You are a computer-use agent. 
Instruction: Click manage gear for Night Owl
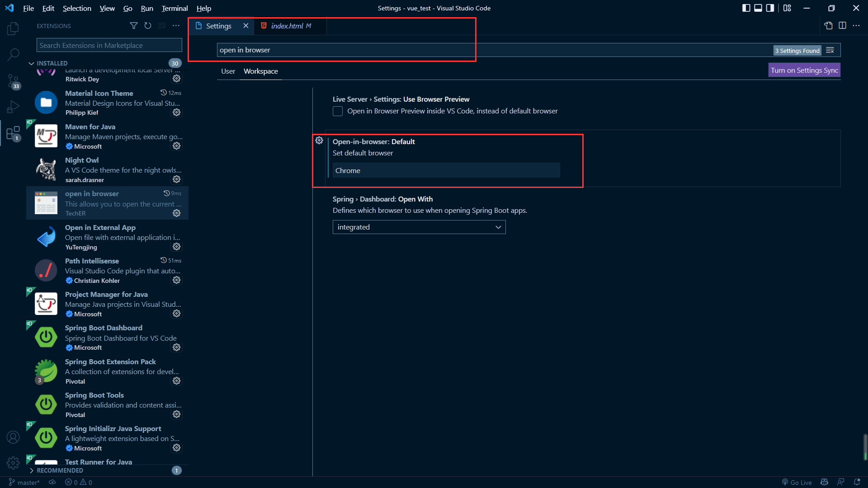pos(177,179)
